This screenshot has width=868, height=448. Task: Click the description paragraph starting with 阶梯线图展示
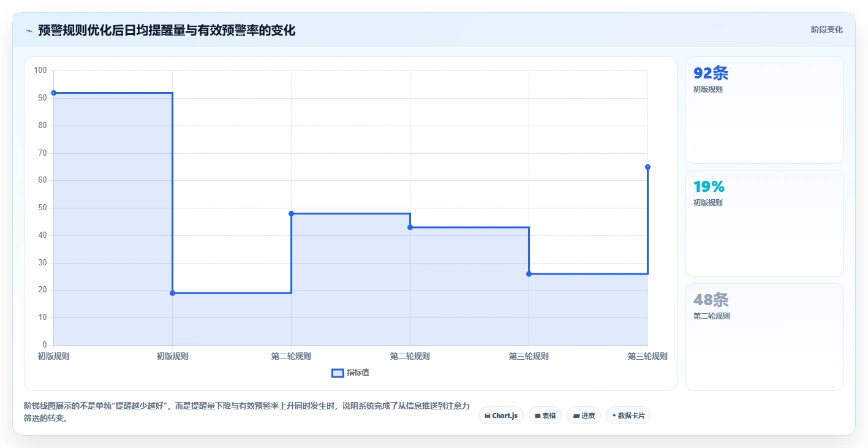(x=247, y=412)
